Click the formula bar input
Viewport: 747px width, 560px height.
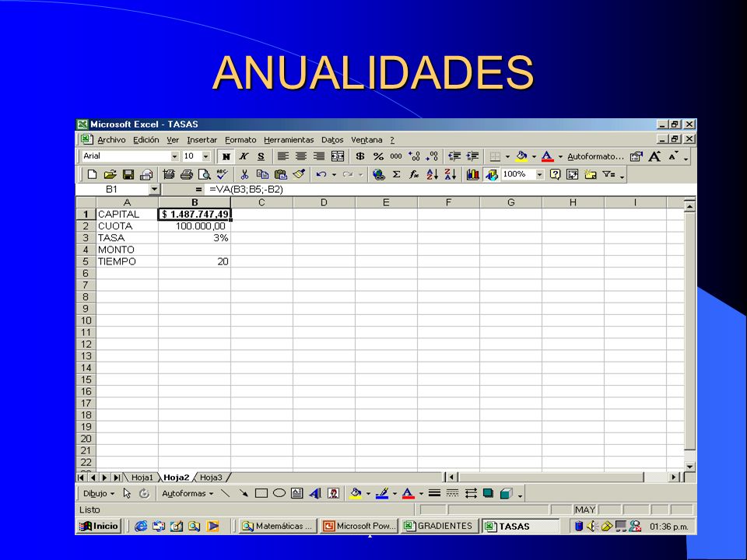coord(451,190)
